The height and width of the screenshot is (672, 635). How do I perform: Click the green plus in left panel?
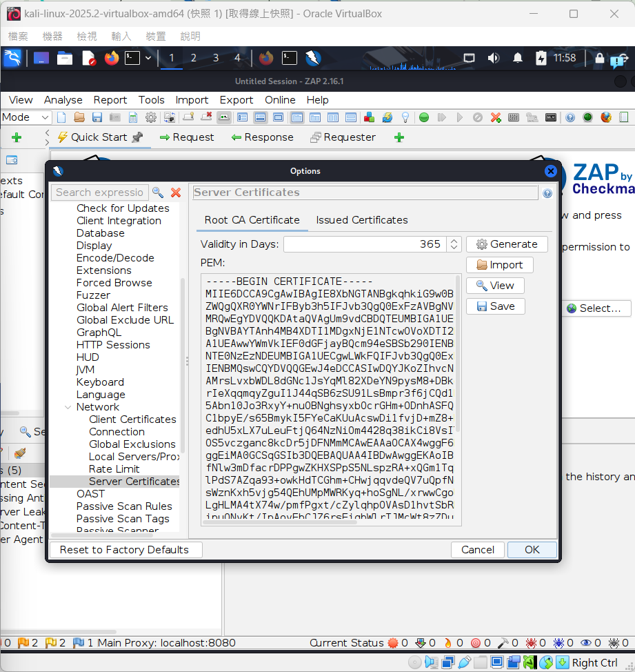click(17, 137)
